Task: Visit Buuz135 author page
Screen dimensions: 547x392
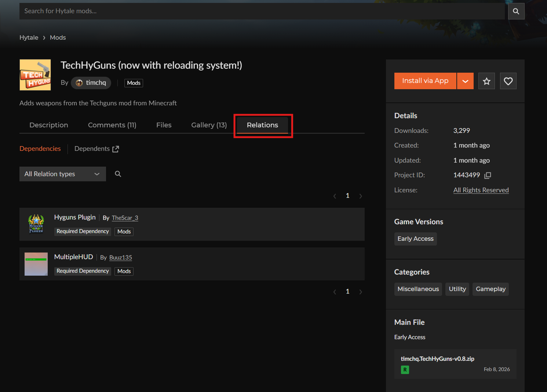Action: click(x=121, y=258)
